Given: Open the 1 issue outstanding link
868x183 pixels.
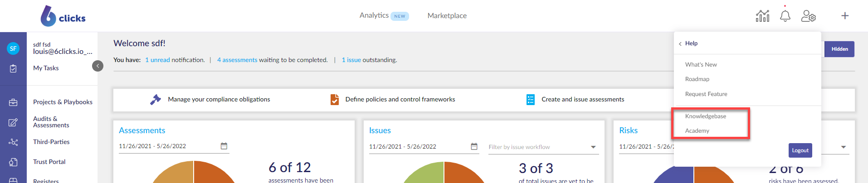Looking at the screenshot, I should [351, 60].
